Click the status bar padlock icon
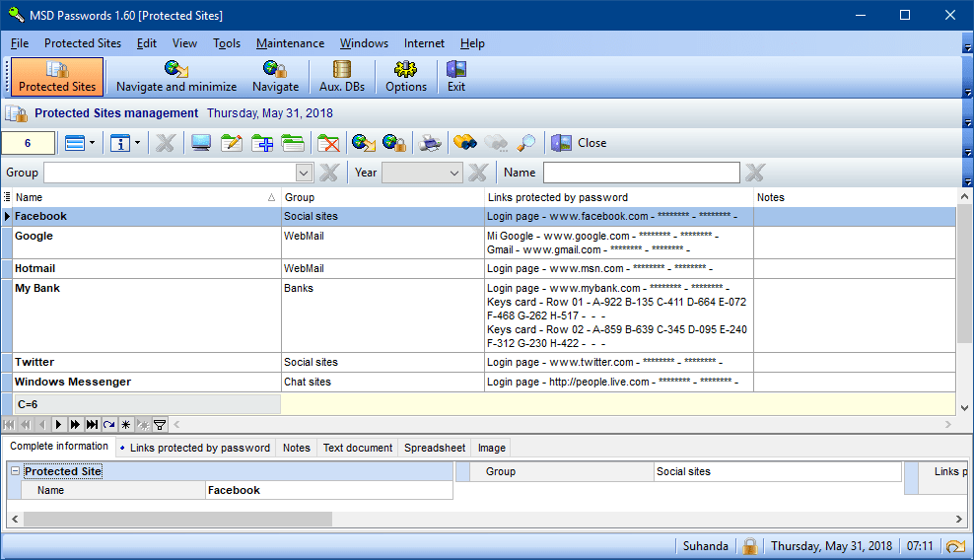974x560 pixels. [750, 546]
